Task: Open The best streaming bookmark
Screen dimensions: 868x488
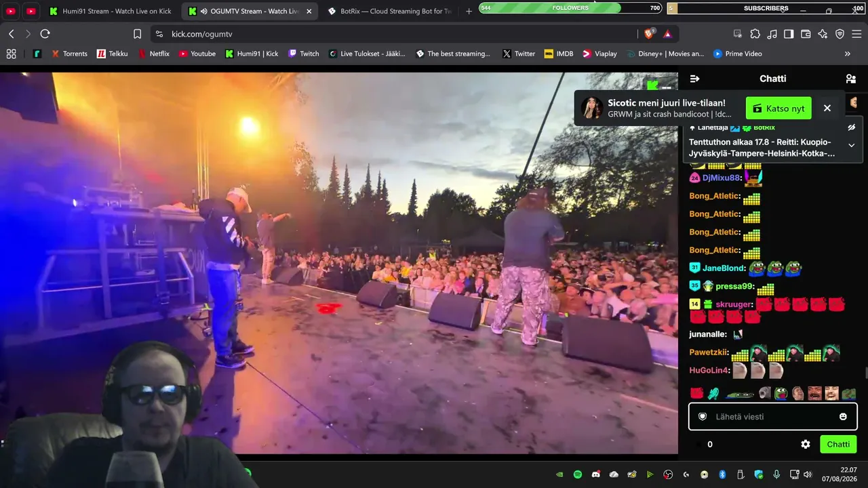Action: (452, 54)
